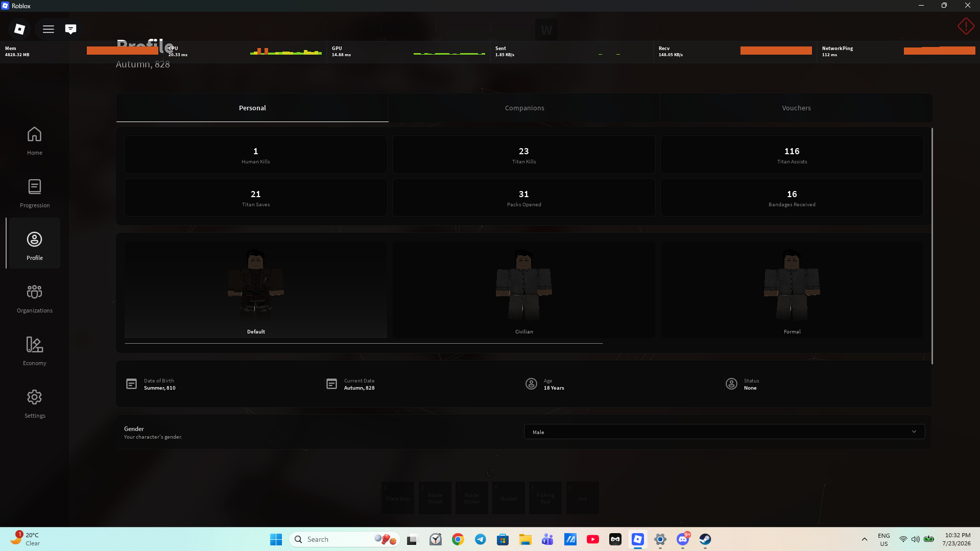The height and width of the screenshot is (551, 980).
Task: Click the outfit carousel horizontal scrollbar
Action: [x=364, y=344]
